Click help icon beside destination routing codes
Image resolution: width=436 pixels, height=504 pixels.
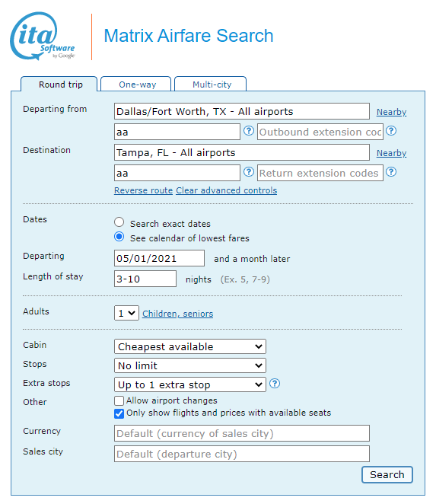point(248,172)
